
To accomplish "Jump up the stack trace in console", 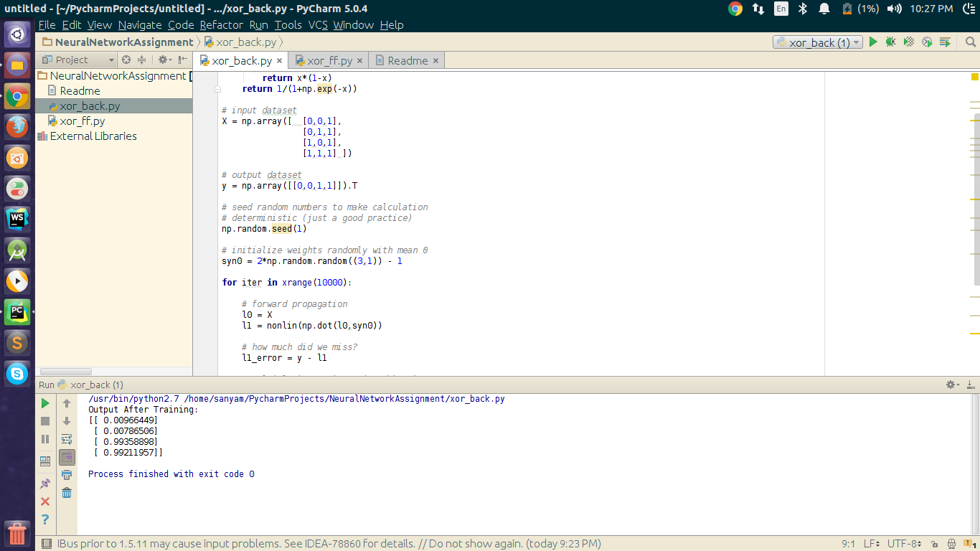I will (67, 403).
